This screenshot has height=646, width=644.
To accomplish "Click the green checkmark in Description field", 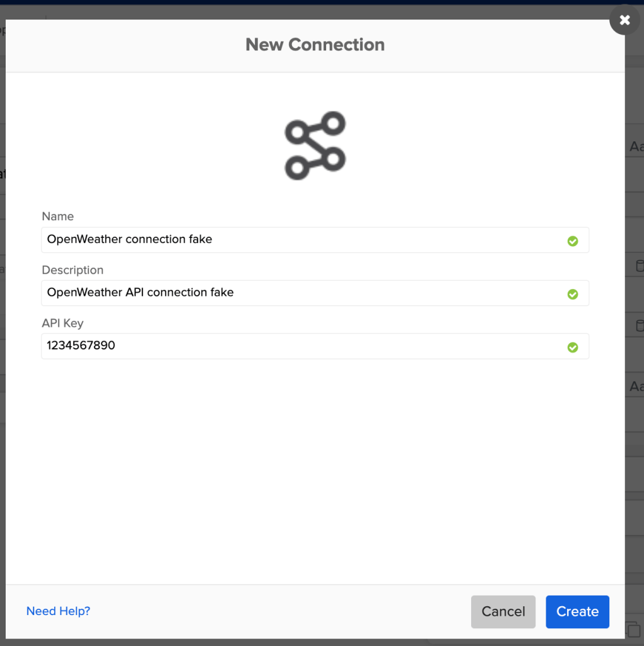I will coord(572,294).
